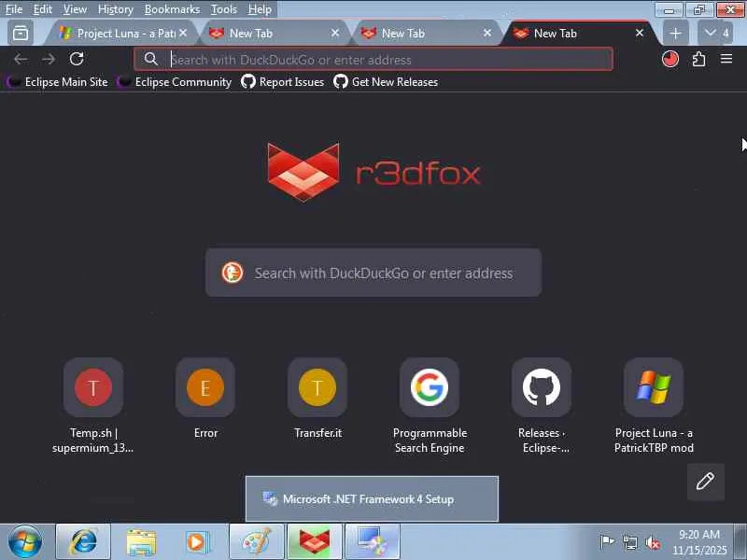Open the View menu
Screen dimensions: 747x560
click(x=75, y=9)
